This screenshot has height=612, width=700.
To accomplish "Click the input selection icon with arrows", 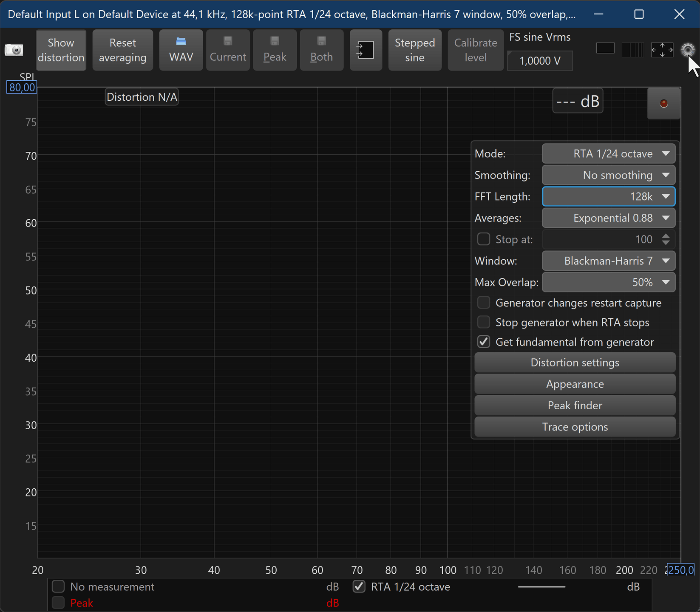I will [366, 50].
